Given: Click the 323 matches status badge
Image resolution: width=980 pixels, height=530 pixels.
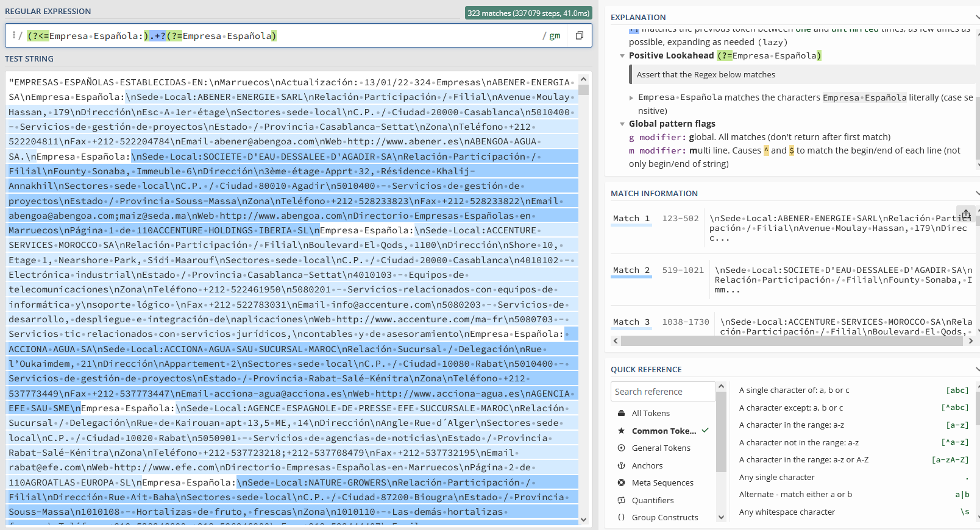Looking at the screenshot, I should (x=528, y=13).
